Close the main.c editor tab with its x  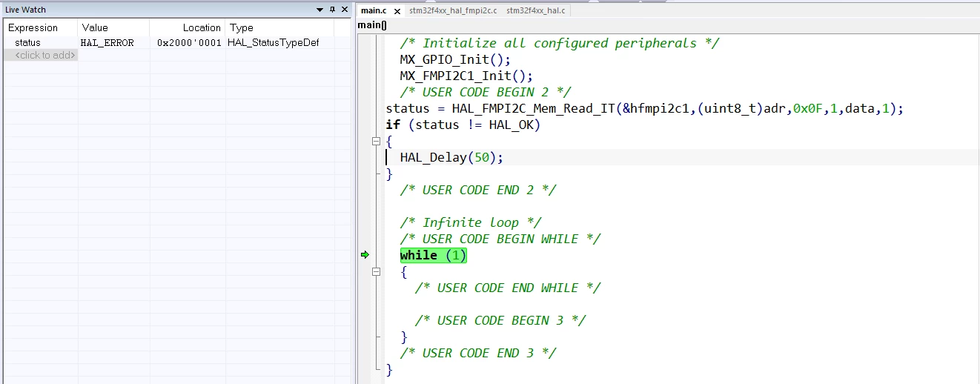tap(397, 11)
